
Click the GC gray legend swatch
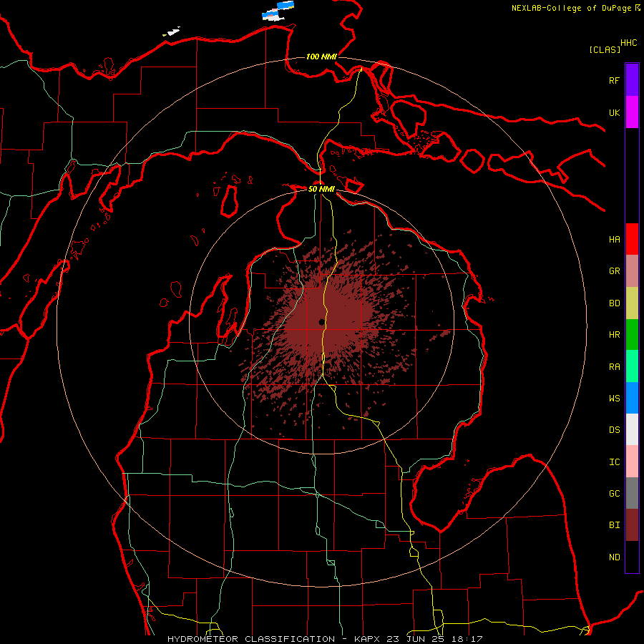[x=632, y=493]
